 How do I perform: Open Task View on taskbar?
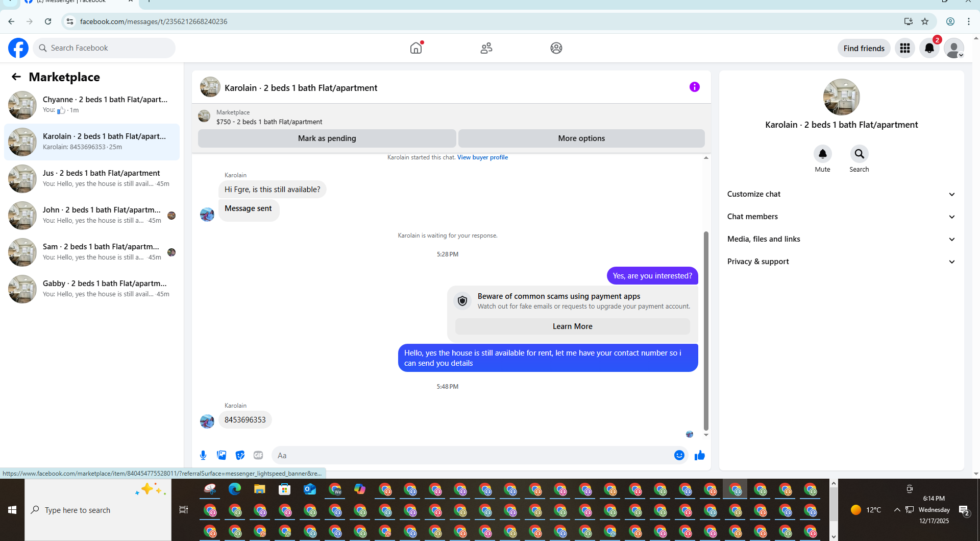(x=184, y=510)
